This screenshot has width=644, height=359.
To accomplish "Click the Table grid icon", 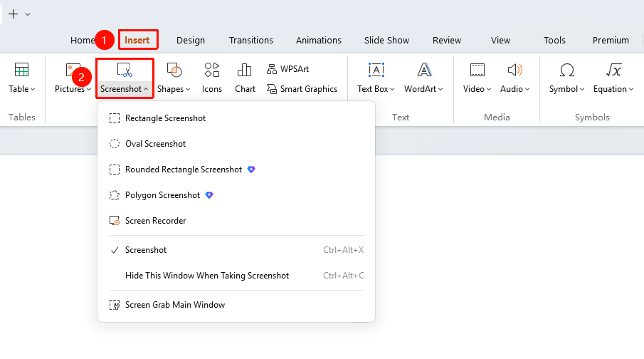I will (x=21, y=70).
